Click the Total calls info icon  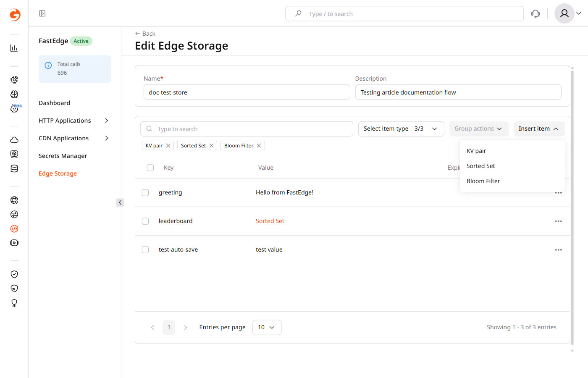(48, 65)
